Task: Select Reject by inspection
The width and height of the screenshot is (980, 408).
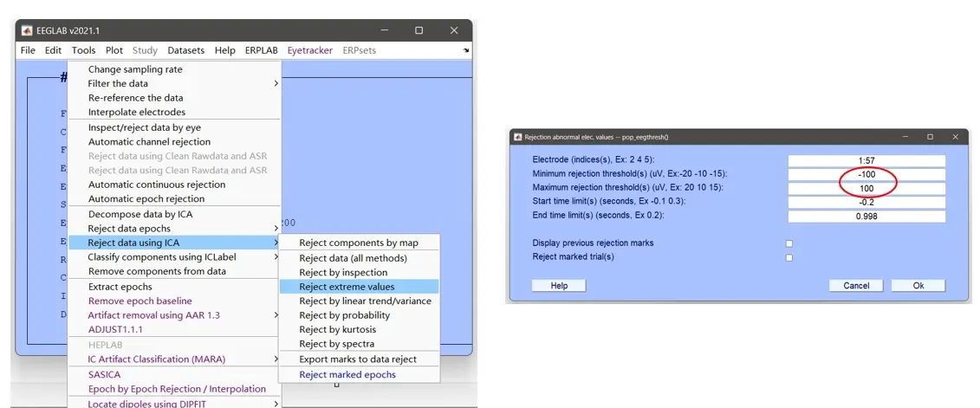Action: (x=360, y=272)
